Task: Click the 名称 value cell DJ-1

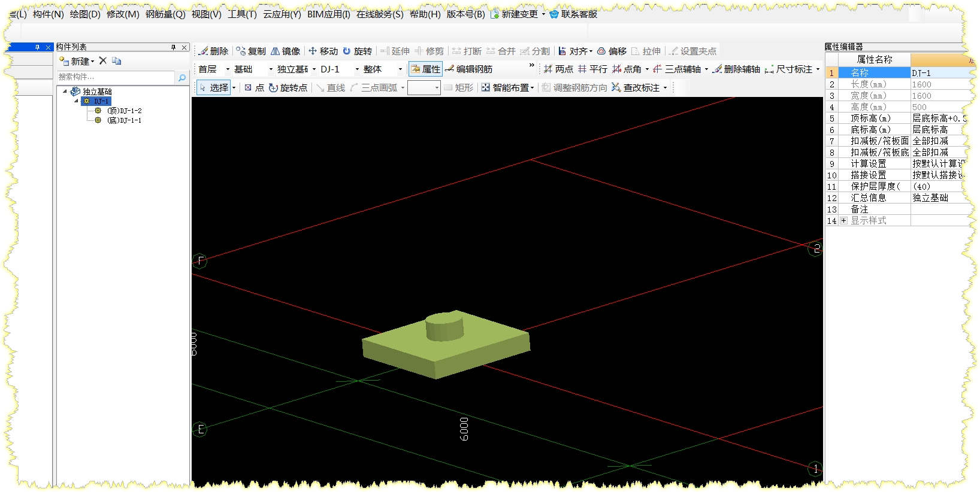Action: click(939, 73)
